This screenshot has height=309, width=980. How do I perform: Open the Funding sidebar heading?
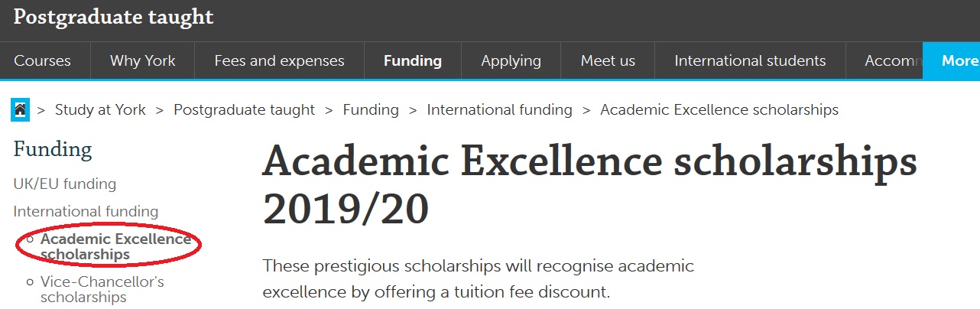52,149
